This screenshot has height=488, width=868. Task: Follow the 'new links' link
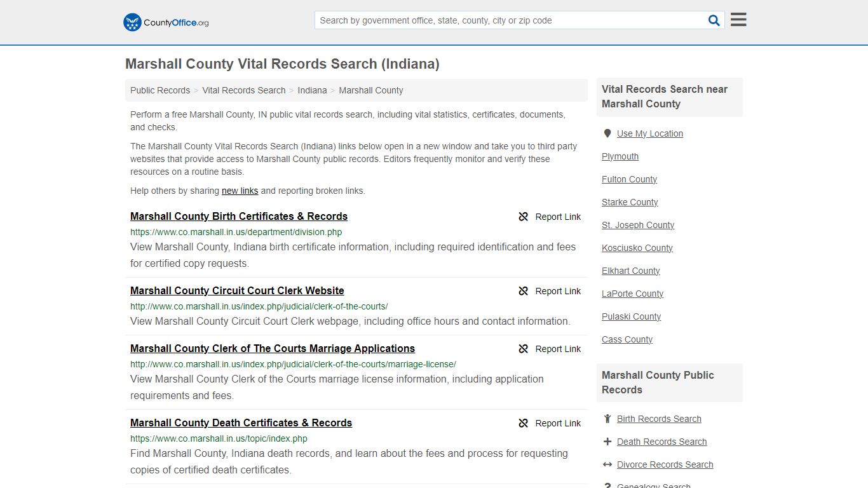[240, 191]
